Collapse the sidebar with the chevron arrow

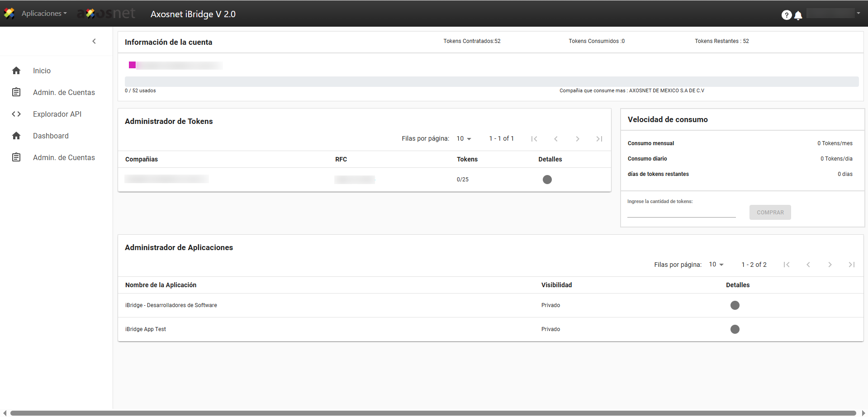[x=94, y=41]
